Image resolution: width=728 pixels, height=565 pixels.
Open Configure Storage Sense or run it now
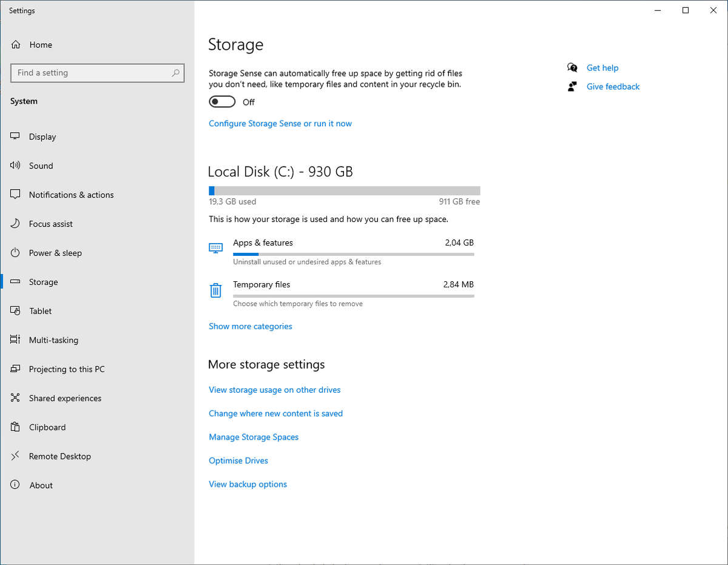[x=280, y=124]
